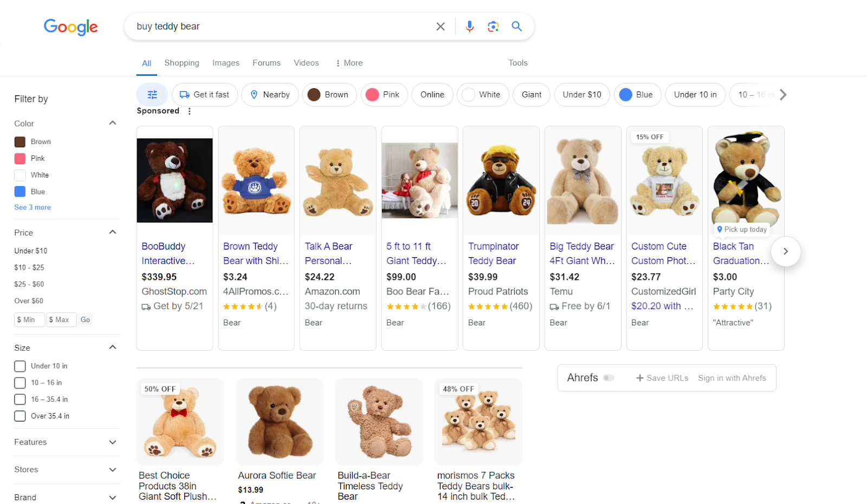Apply the Nearby filter chip
Screen dimensions: 867x504
click(270, 95)
